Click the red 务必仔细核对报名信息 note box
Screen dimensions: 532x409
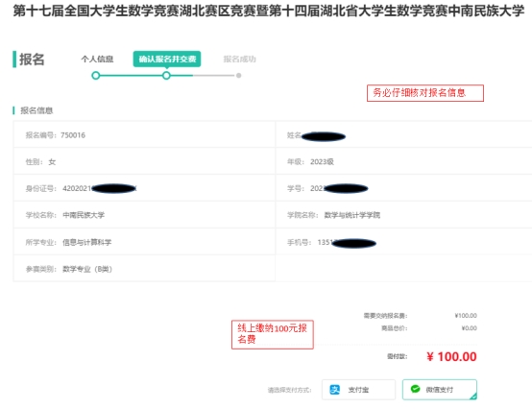(x=425, y=93)
